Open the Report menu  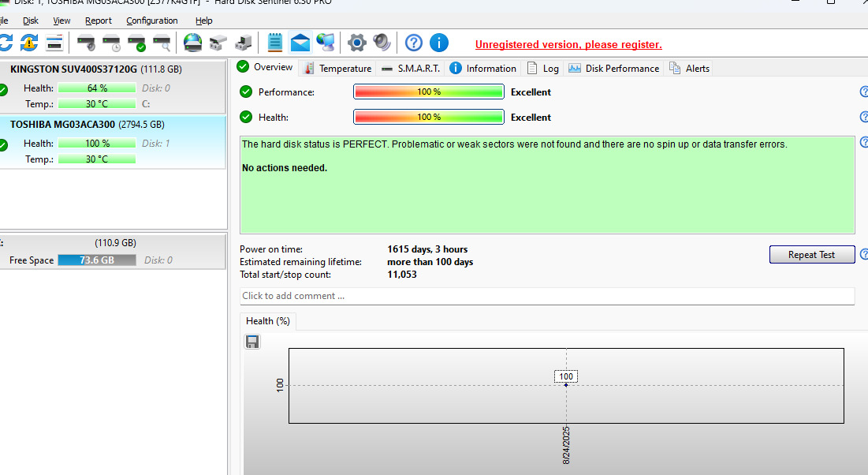point(99,21)
